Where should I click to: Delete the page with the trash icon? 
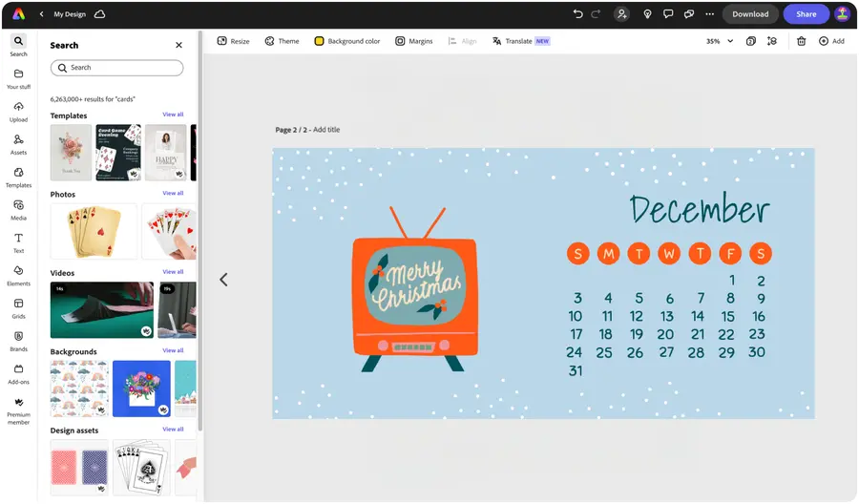801,41
